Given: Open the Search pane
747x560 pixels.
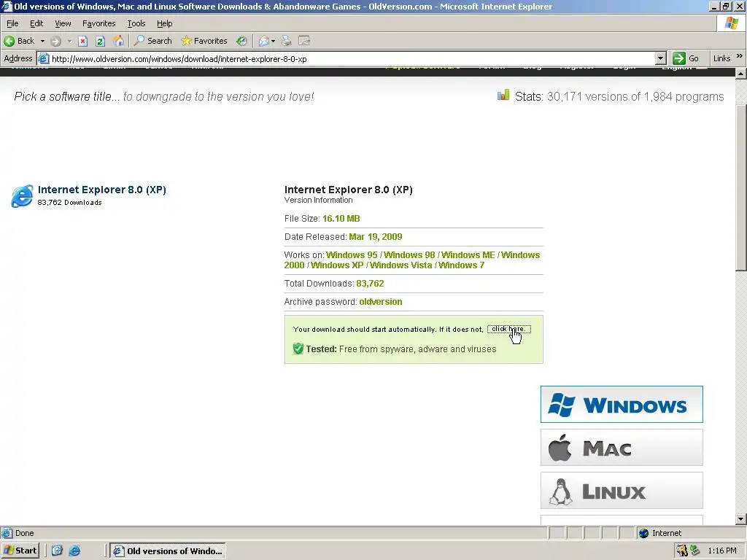Looking at the screenshot, I should 153,41.
